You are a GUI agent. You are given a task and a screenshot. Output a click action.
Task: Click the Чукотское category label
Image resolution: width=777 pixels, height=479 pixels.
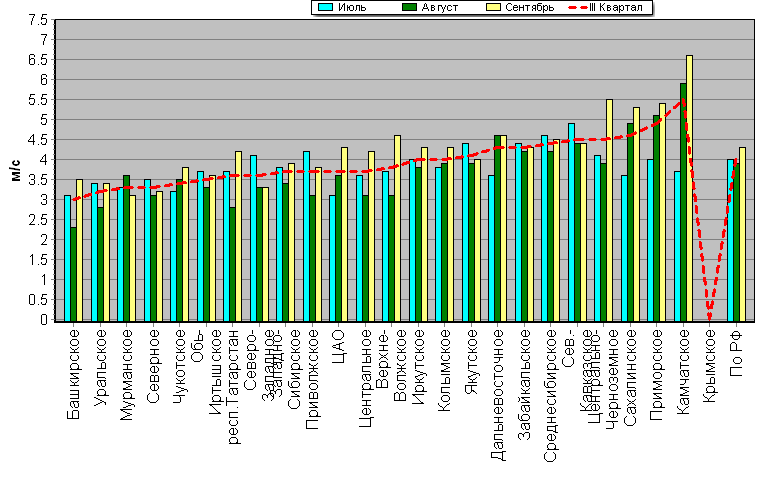[180, 367]
